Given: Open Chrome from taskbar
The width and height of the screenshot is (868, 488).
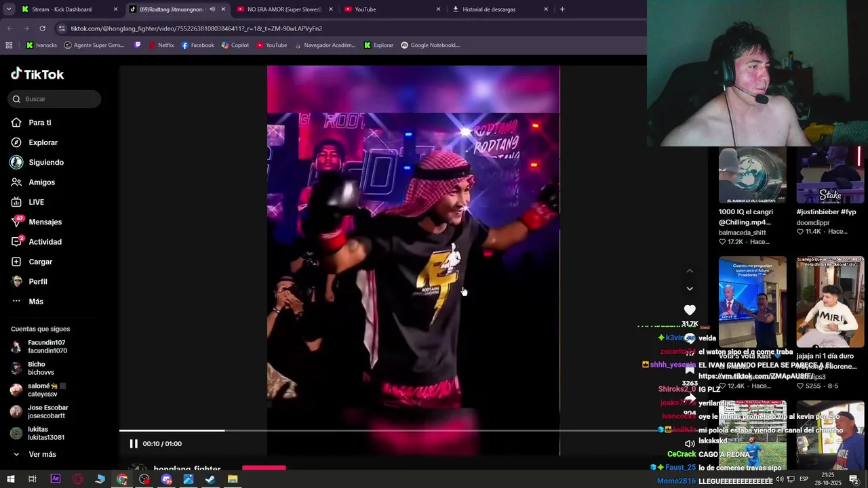Looking at the screenshot, I should (x=122, y=479).
